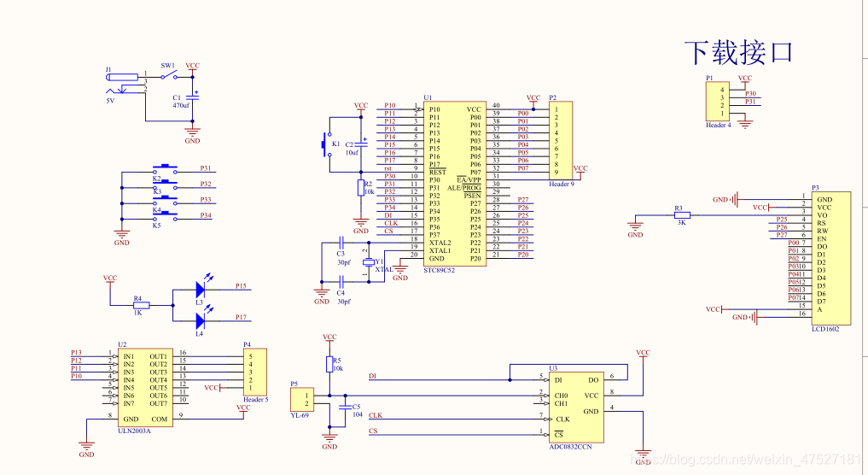This screenshot has height=475, width=868.
Task: Click the push button on the P32 line
Action: click(165, 185)
